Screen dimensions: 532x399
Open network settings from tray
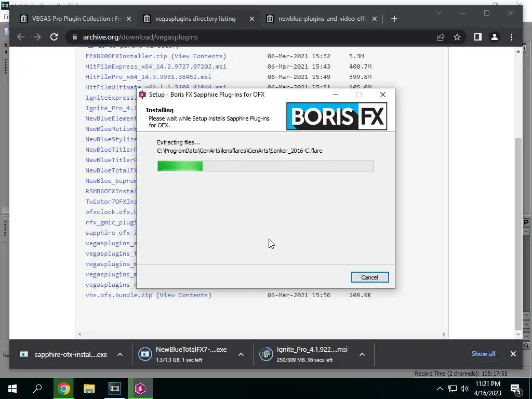pyautogui.click(x=453, y=389)
